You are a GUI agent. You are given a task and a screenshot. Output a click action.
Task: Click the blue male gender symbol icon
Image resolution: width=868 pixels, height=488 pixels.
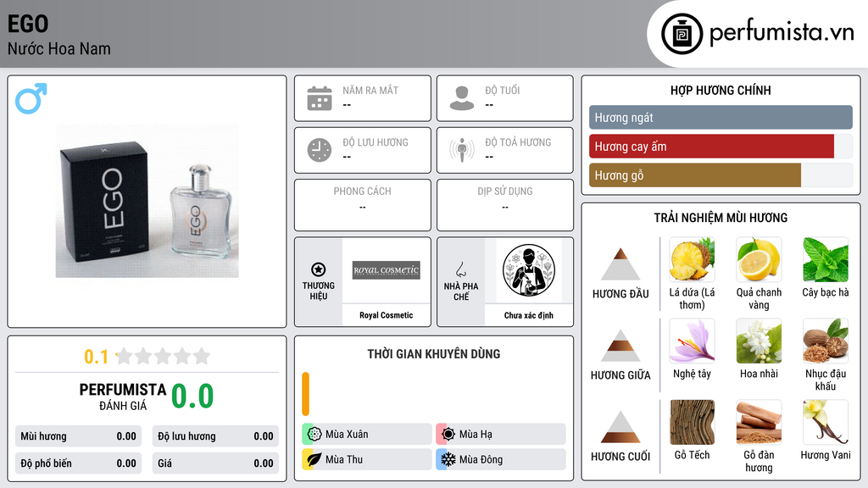(x=31, y=98)
